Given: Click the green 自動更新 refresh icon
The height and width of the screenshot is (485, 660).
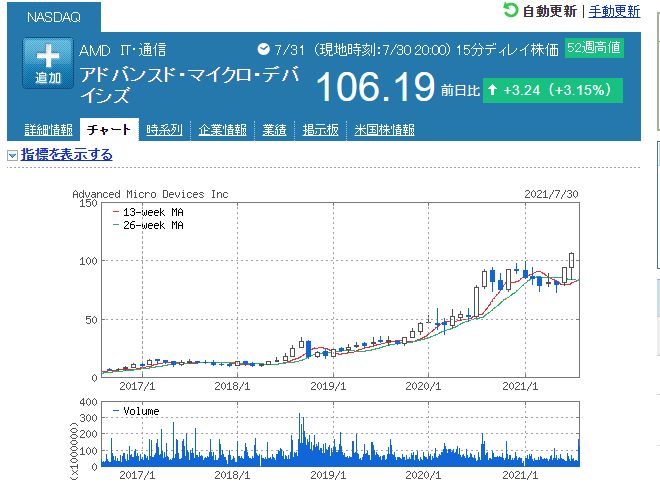Looking at the screenshot, I should tap(511, 11).
